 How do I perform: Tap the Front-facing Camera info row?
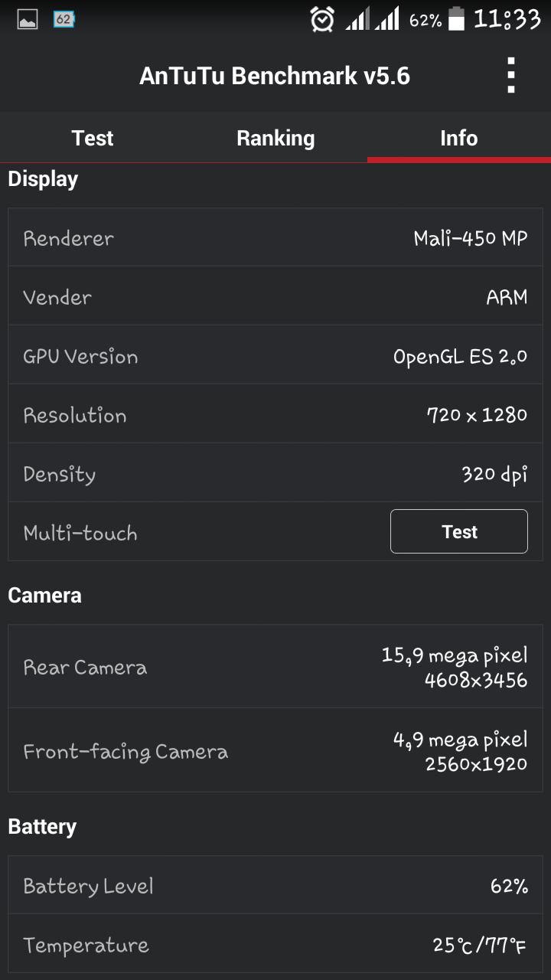click(275, 750)
